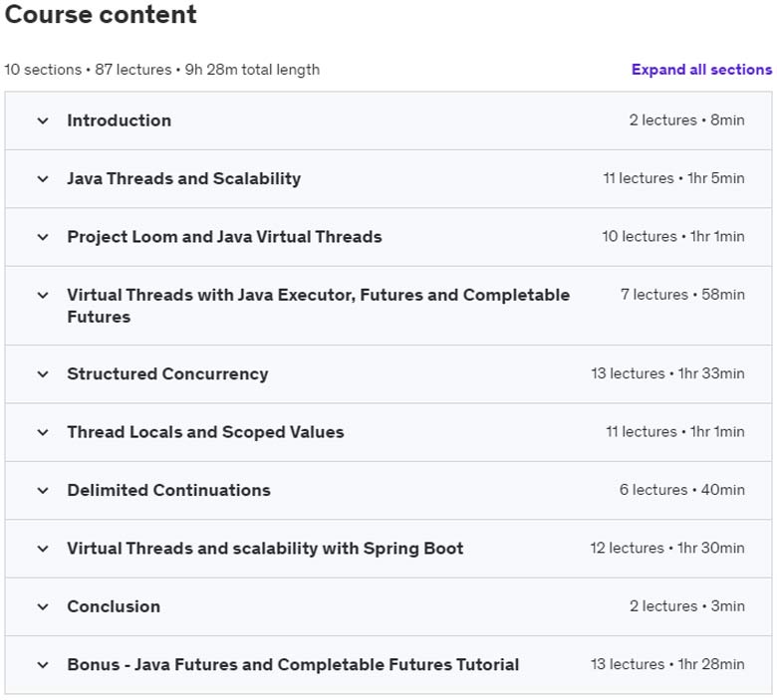777x700 pixels.
Task: Click '2 lectures • 3min' in Conclusion row
Action: click(686, 605)
